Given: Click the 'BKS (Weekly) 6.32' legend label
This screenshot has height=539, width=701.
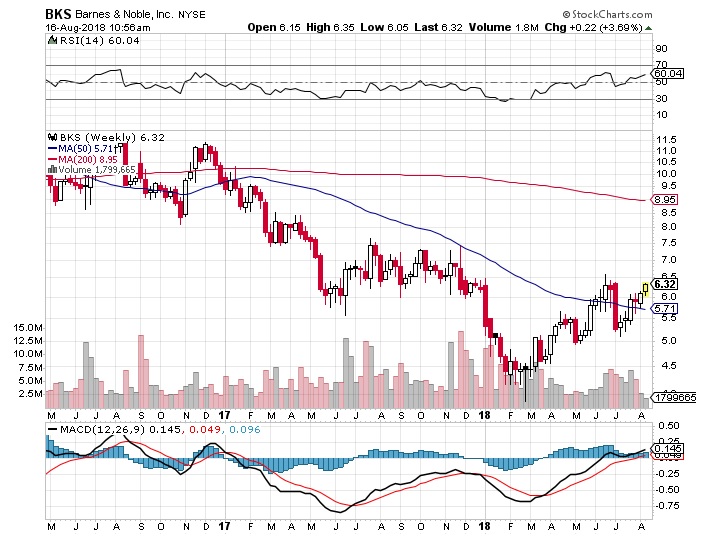Looking at the screenshot, I should 112,137.
